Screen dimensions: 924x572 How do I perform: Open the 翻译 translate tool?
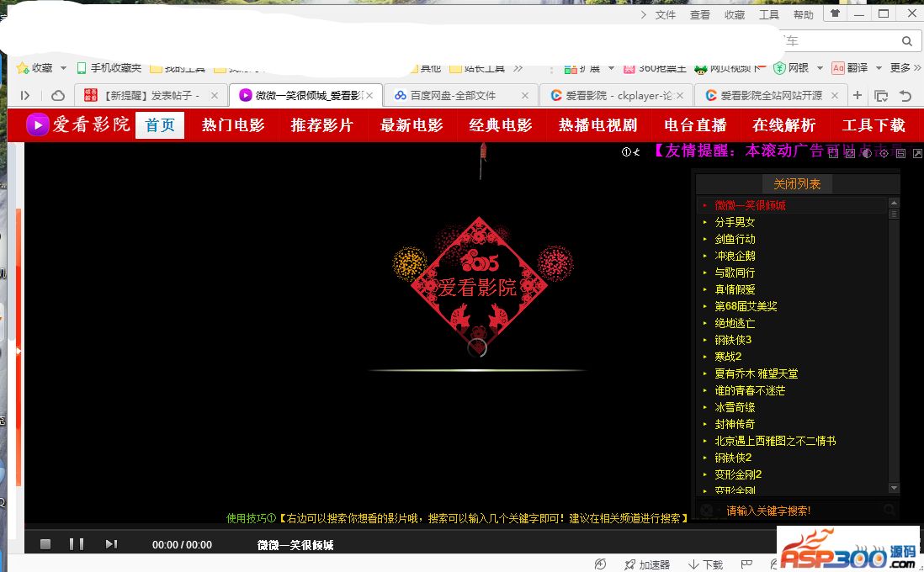coord(850,68)
